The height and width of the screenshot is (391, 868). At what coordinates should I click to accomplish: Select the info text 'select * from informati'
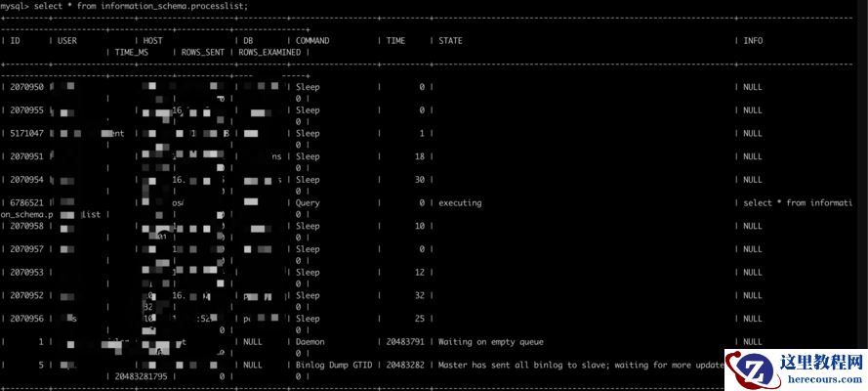pyautogui.click(x=798, y=202)
